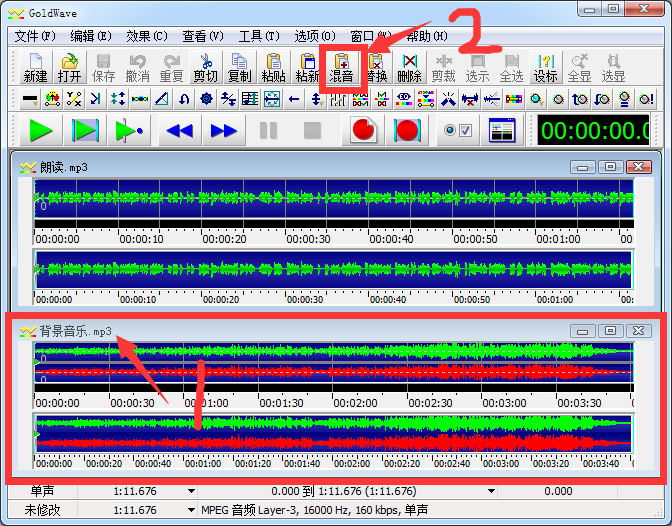The image size is (672, 526).
Task: Toggle the control properties checkbox icon
Action: tap(458, 130)
